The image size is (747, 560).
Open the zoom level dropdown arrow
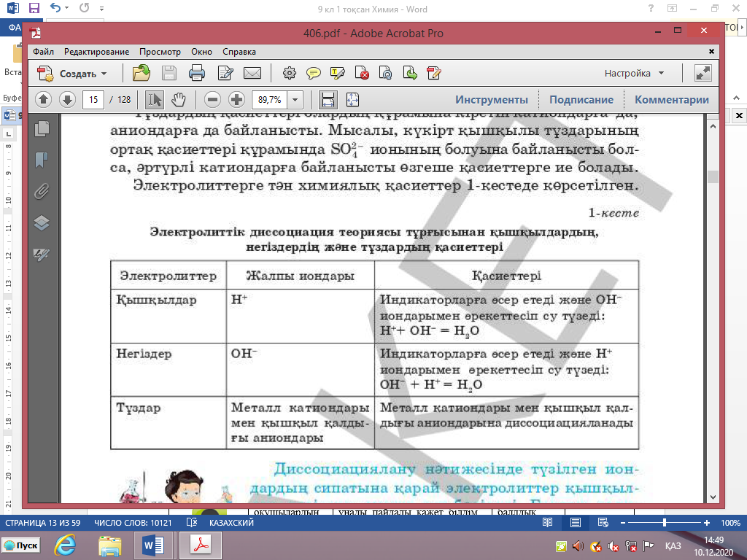coord(295,99)
